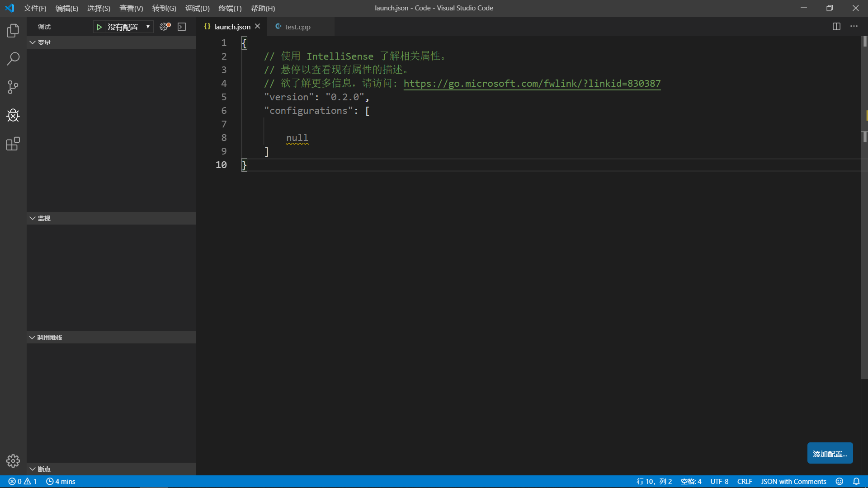Open the Source Control view
This screenshot has height=488, width=868.
pos(13,87)
